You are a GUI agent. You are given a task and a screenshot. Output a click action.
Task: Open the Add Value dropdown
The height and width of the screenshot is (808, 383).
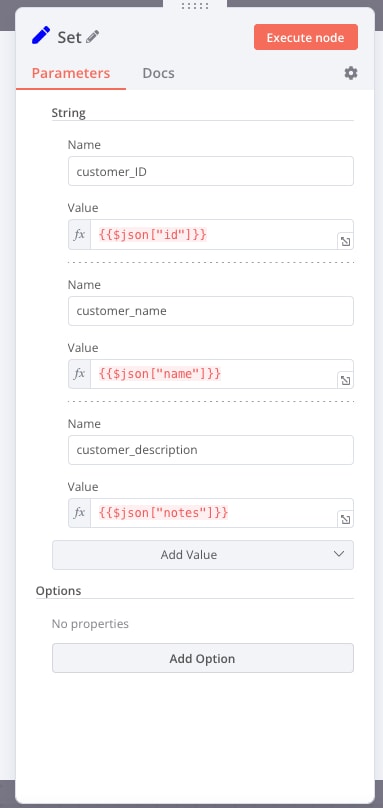click(203, 554)
